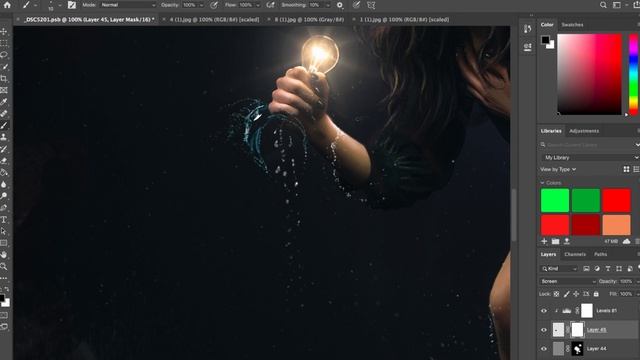This screenshot has width=640, height=360.
Task: Open the Opacity dropdown in options bar
Action: click(x=201, y=5)
